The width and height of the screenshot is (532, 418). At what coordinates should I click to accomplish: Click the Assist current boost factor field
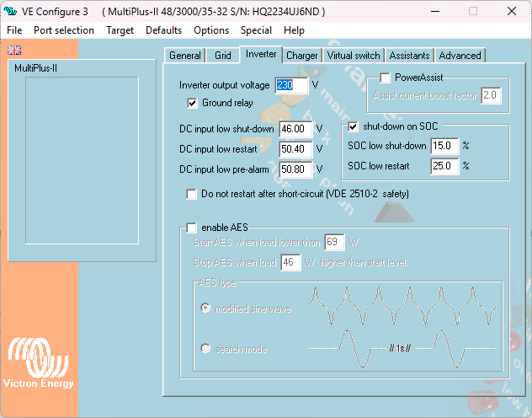click(491, 95)
